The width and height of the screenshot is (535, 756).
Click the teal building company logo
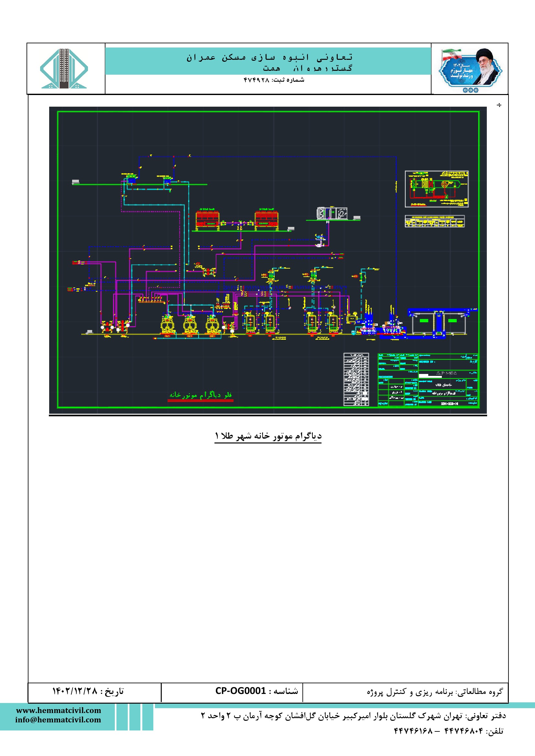[x=64, y=69]
